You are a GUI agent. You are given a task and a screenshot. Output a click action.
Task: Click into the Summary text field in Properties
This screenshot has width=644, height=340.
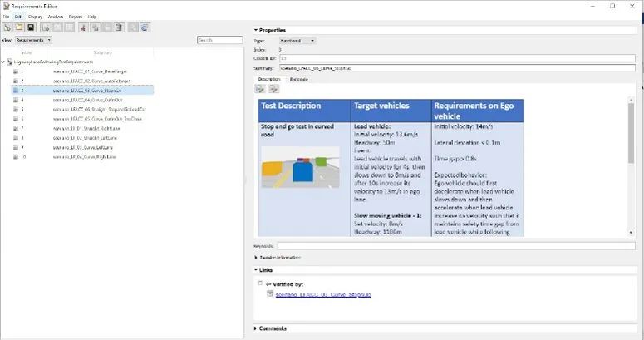click(457, 68)
